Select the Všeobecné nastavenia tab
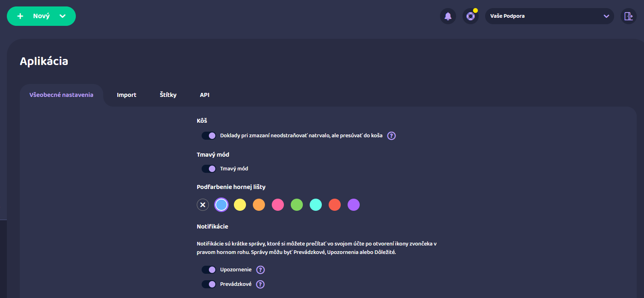Image resolution: width=644 pixels, height=298 pixels. point(61,95)
